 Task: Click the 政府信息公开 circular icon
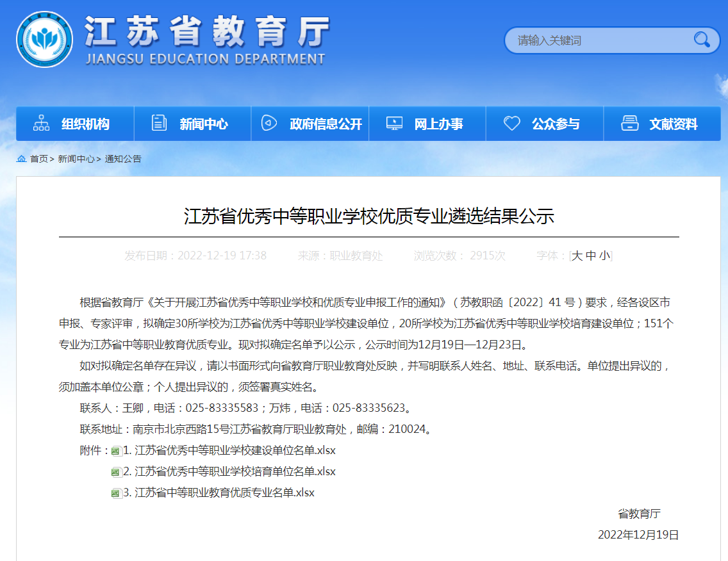point(269,124)
